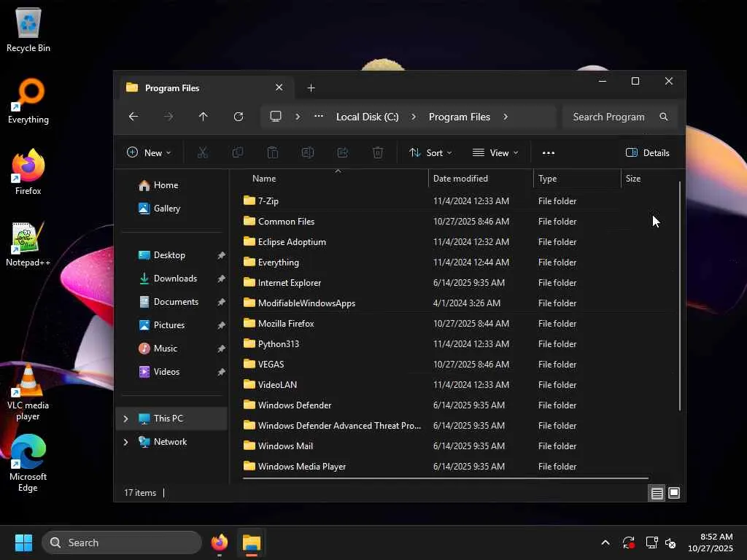This screenshot has width=747, height=560.
Task: Click Firefox icon on taskbar
Action: (220, 542)
